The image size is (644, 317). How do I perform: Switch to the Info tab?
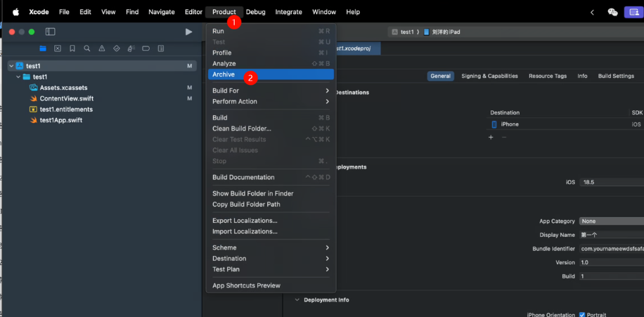click(582, 76)
